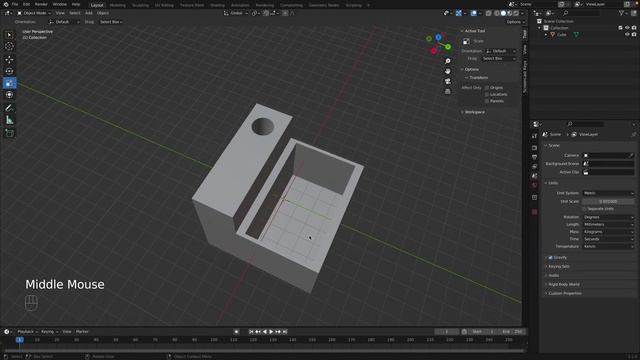Click the viewport zoom magnifier icon
Screen dimensions: 640x360
448,61
